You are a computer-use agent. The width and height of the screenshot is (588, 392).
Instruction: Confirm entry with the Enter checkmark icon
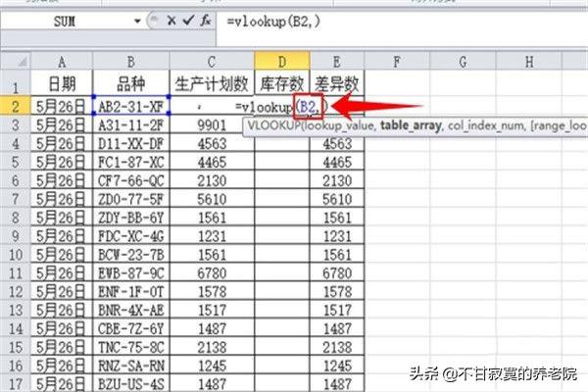[188, 19]
